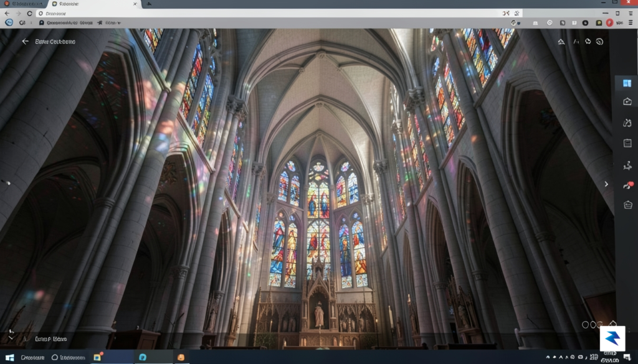Screen dimensions: 638x364
Task: Switch to the first browser tab with red favicon
Action: coord(24,4)
